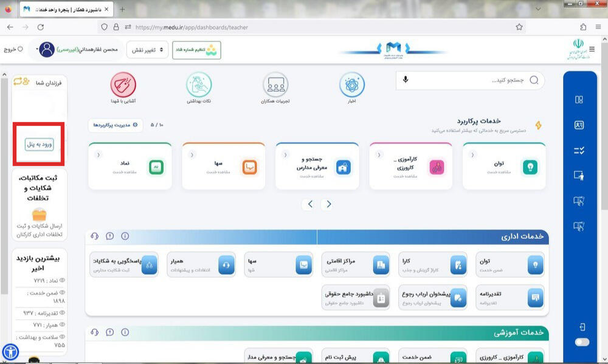Open the پیش ثبت نام tile
This screenshot has height=364, width=608.
(x=356, y=356)
